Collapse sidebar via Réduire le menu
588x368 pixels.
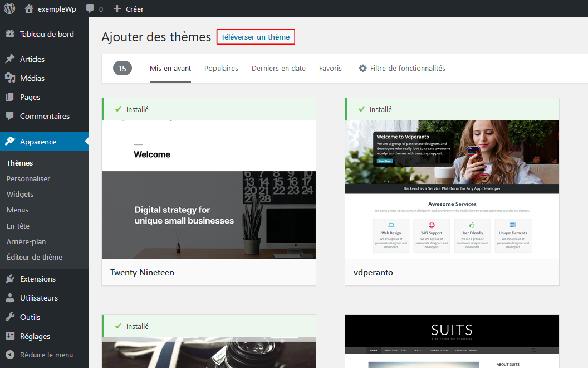(x=47, y=355)
